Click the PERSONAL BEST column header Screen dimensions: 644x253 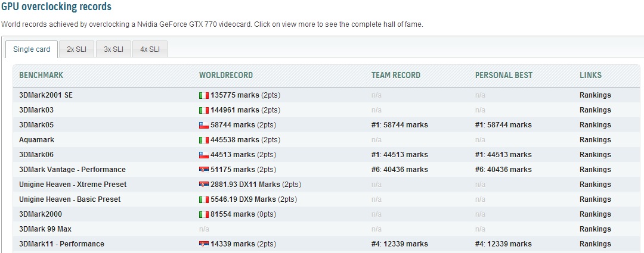click(503, 76)
